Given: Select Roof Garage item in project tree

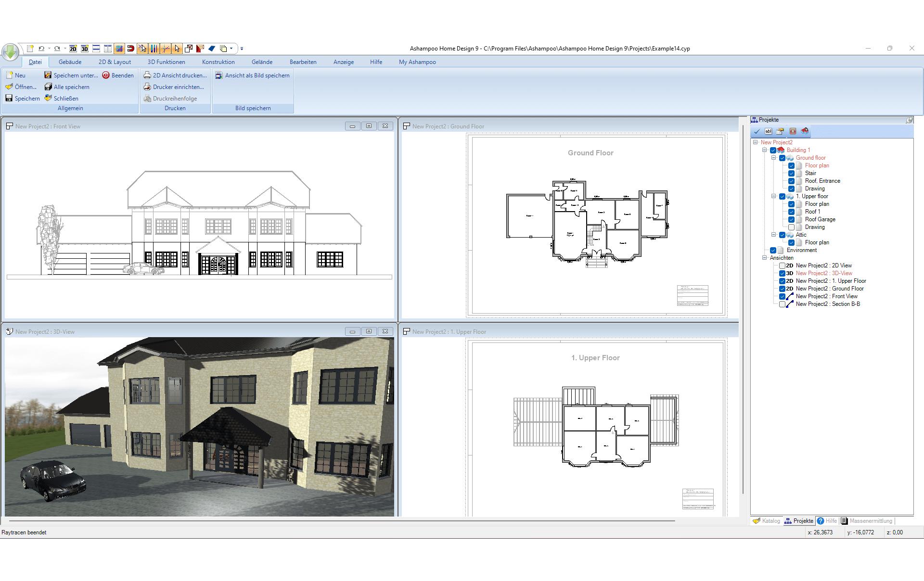Looking at the screenshot, I should pos(820,219).
